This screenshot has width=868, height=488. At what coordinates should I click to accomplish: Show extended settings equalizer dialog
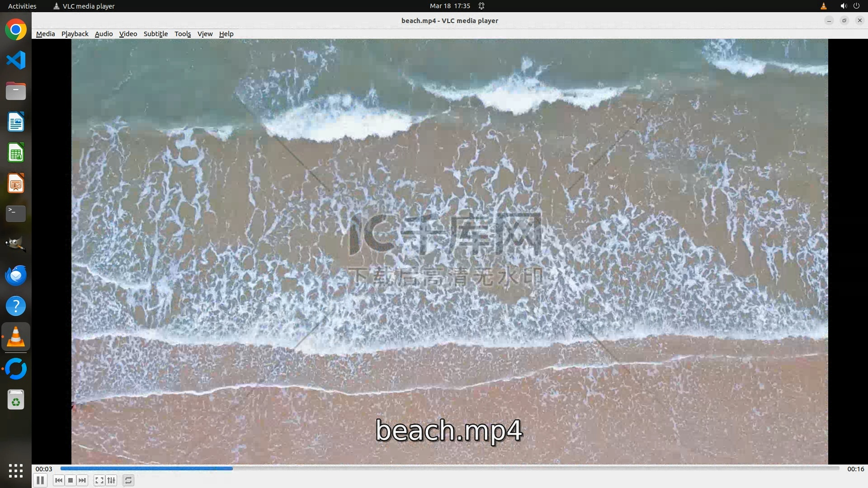[x=111, y=480]
